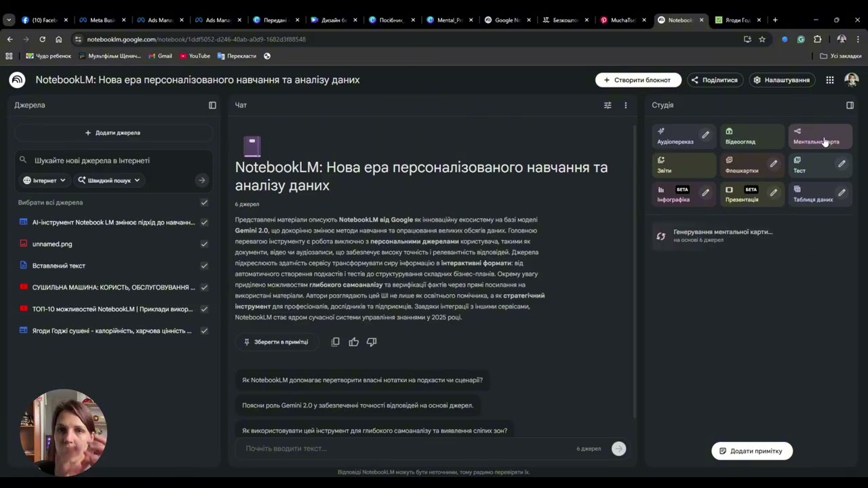Screen dimensions: 868x488
Task: Uncheck the ТОП-10 можливостей NotebookLM source
Action: pyautogui.click(x=204, y=309)
